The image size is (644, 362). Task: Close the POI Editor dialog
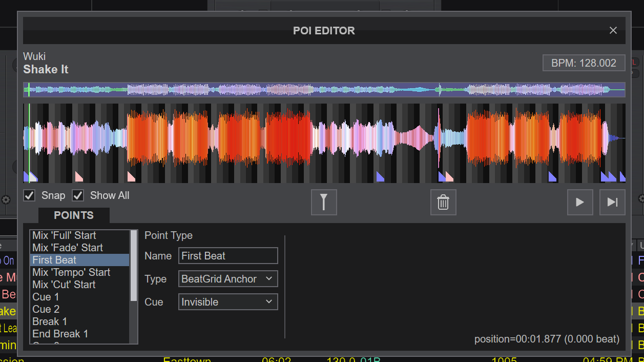pos(613,30)
